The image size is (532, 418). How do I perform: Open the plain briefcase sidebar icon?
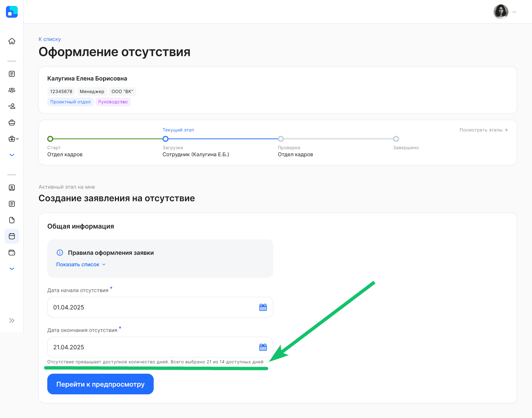point(12,123)
